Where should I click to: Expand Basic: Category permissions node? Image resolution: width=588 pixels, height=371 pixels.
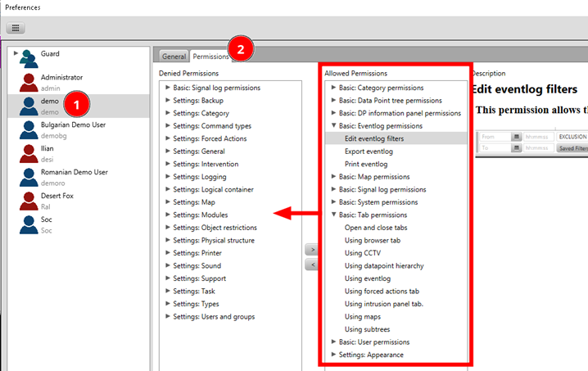coord(333,88)
